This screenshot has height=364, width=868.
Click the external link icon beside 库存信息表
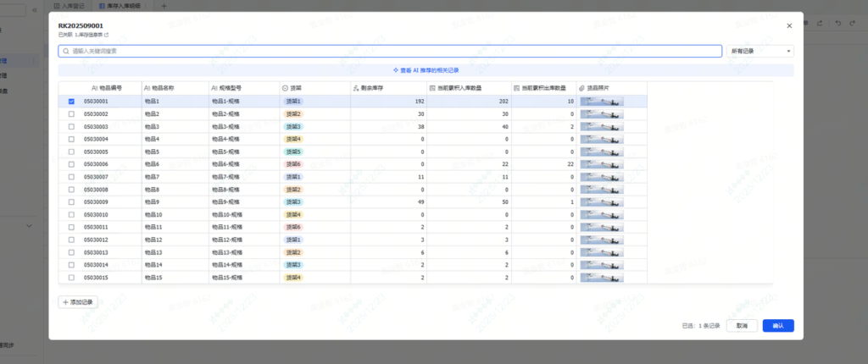tap(106, 36)
